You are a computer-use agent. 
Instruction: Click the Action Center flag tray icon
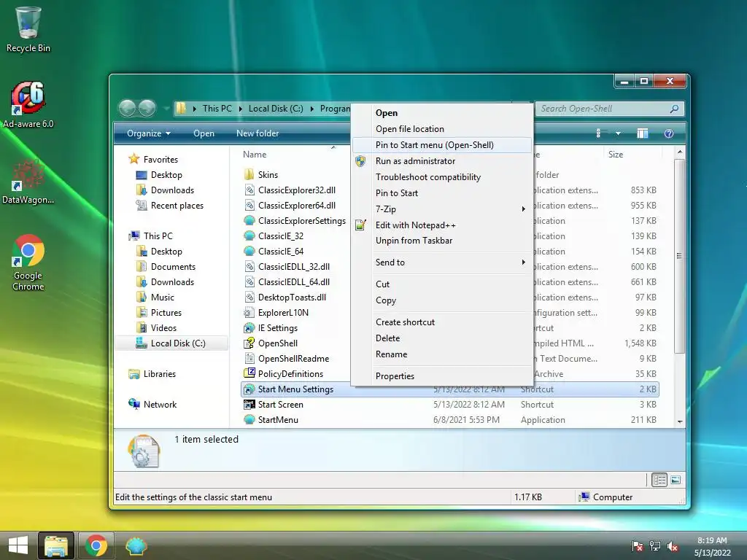click(x=637, y=546)
